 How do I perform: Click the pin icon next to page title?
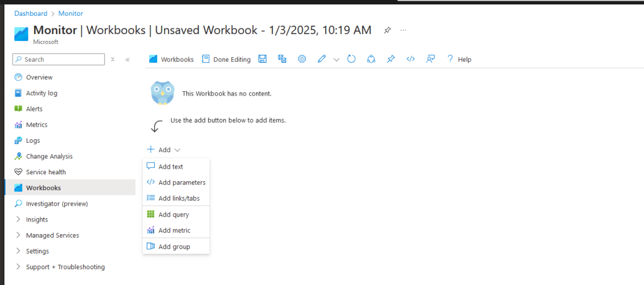(x=387, y=30)
